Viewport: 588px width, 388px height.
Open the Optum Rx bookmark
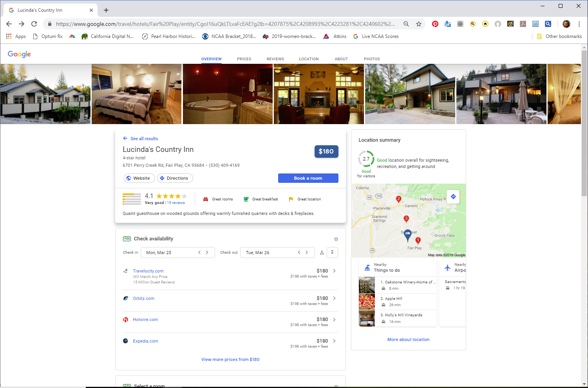tap(47, 36)
